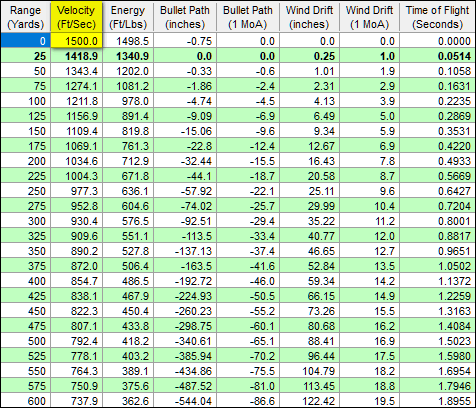The height and width of the screenshot is (408, 476).
Task: Select the highlighted range 0 cell
Action: [26, 41]
